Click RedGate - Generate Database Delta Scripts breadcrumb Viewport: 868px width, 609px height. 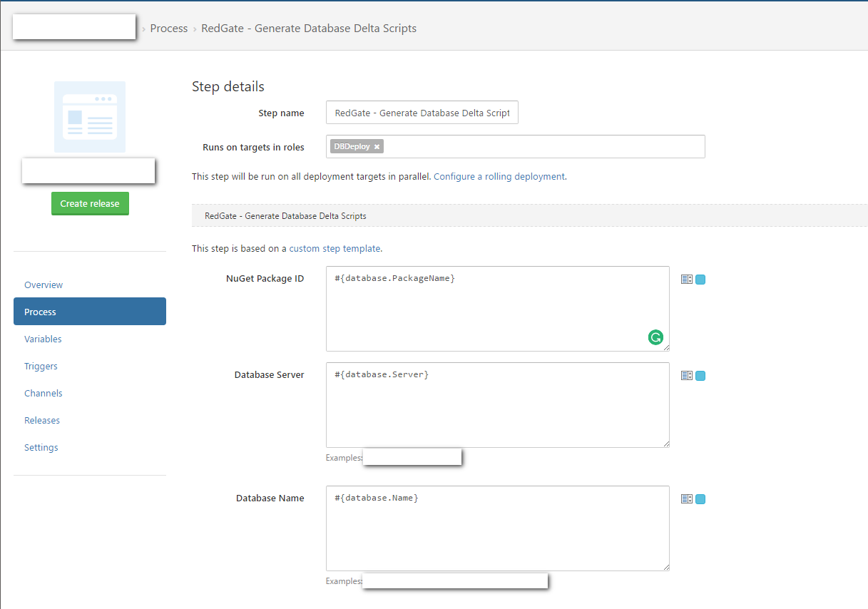click(309, 29)
